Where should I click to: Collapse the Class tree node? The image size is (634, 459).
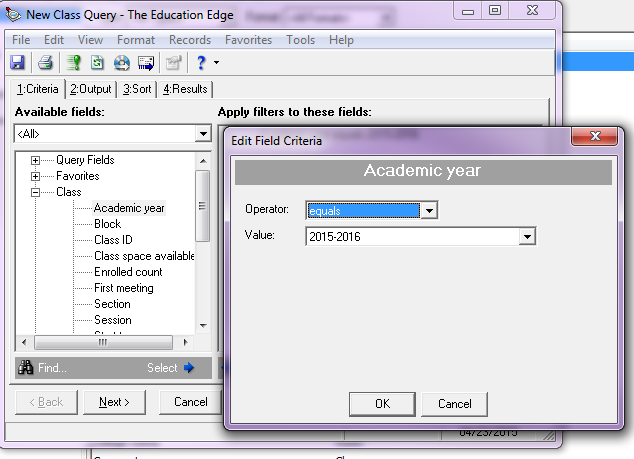pyautogui.click(x=36, y=192)
